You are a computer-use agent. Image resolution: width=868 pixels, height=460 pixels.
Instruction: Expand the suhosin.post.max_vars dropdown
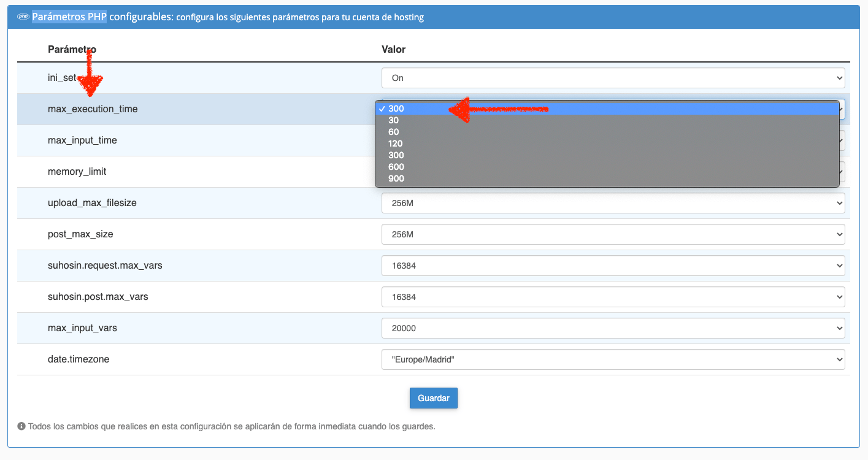(613, 297)
